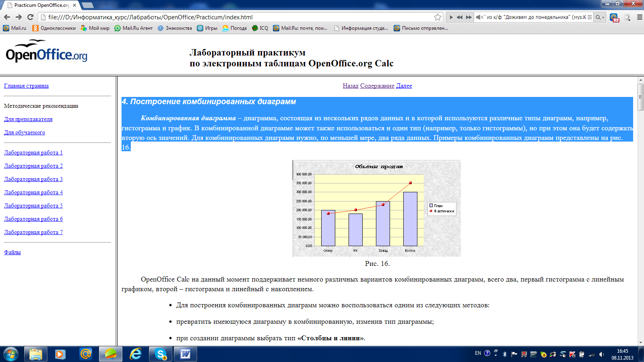
Task: Open Windows Explorer from the taskbar
Action: point(36,354)
